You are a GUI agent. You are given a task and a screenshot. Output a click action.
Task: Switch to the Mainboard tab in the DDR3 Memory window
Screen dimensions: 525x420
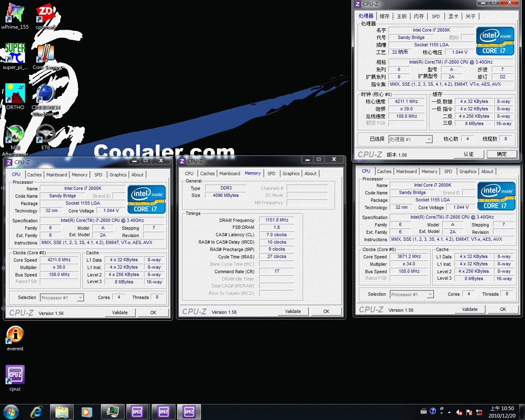click(x=230, y=173)
